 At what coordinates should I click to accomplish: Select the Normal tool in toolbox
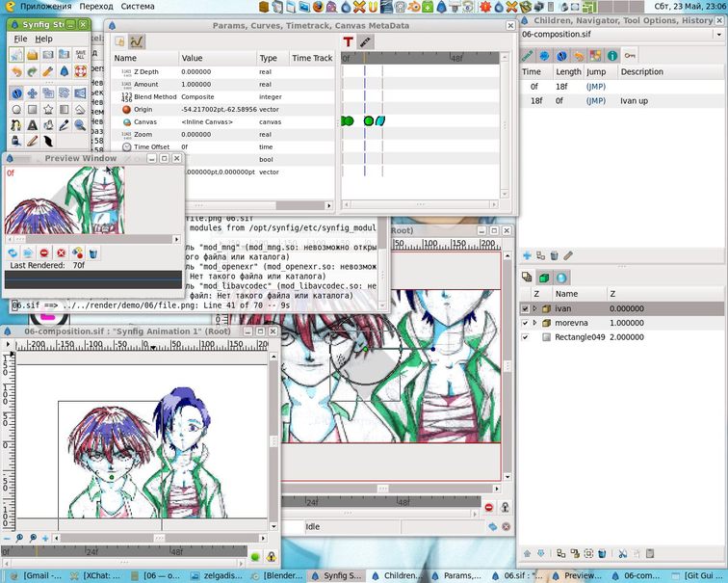tap(16, 93)
